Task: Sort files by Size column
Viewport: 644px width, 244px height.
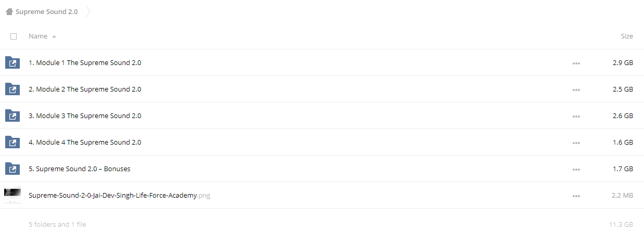Action: [627, 36]
